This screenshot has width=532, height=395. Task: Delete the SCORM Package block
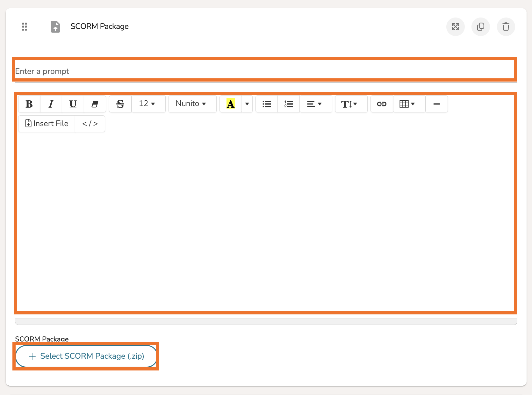pyautogui.click(x=506, y=27)
